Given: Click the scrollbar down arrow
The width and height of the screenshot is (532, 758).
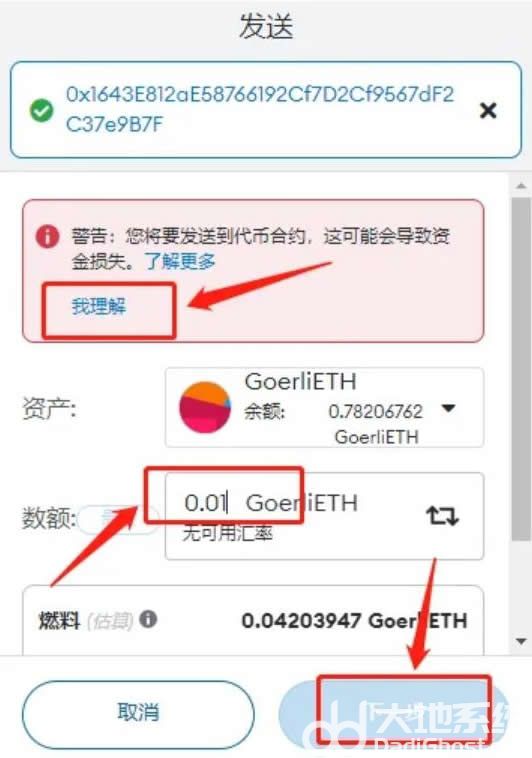Looking at the screenshot, I should click(x=521, y=641).
